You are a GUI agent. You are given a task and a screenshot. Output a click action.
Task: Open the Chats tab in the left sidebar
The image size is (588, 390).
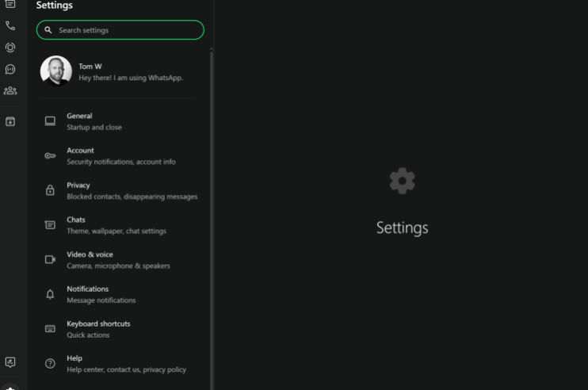pyautogui.click(x=10, y=4)
